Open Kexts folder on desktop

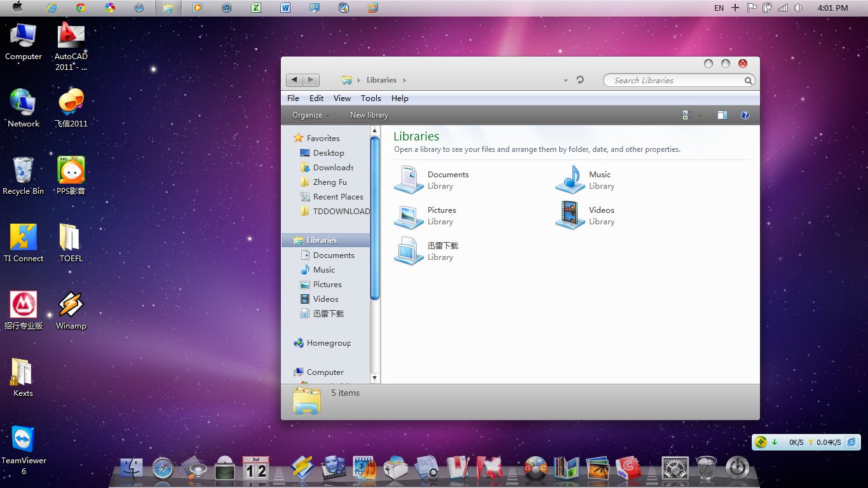(24, 377)
